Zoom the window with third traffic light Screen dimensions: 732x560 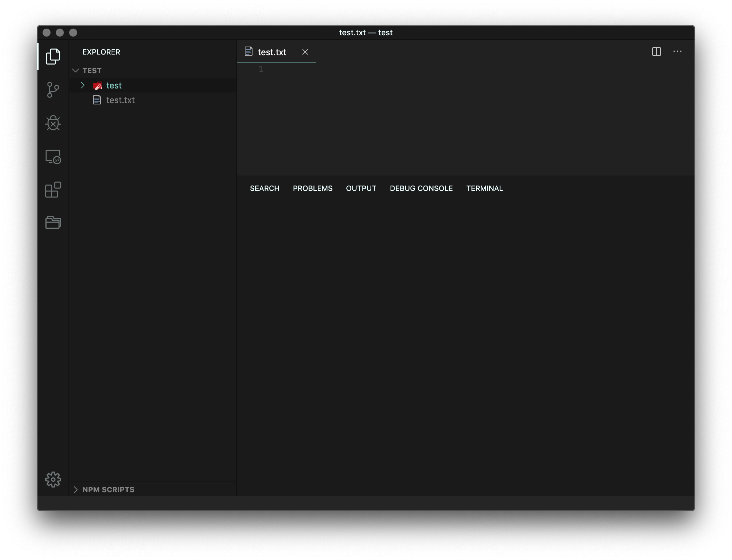coord(73,32)
